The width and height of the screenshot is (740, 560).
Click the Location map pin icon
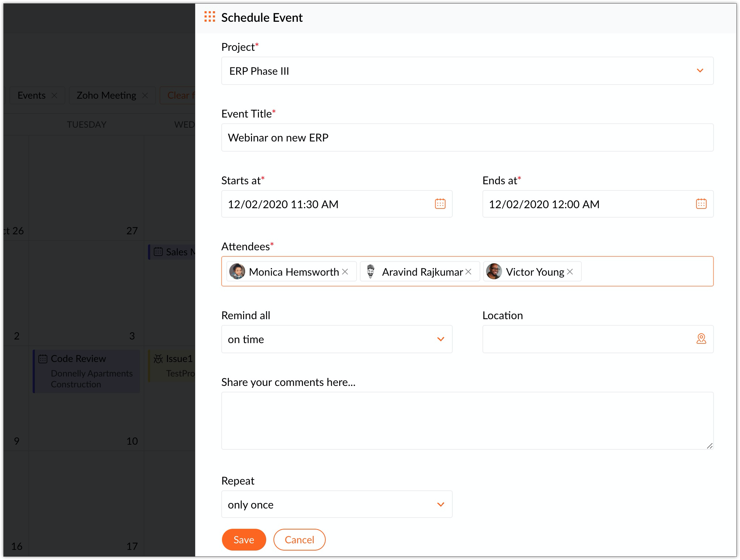[701, 339]
